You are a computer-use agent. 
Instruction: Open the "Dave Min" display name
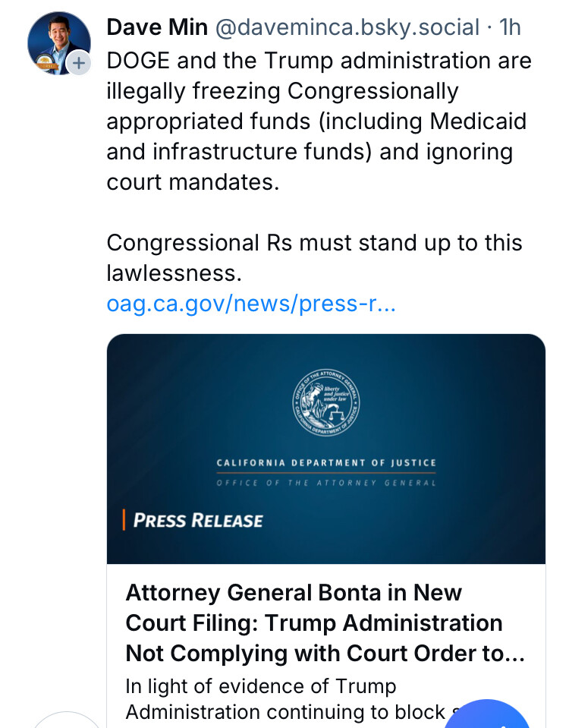[x=157, y=28]
